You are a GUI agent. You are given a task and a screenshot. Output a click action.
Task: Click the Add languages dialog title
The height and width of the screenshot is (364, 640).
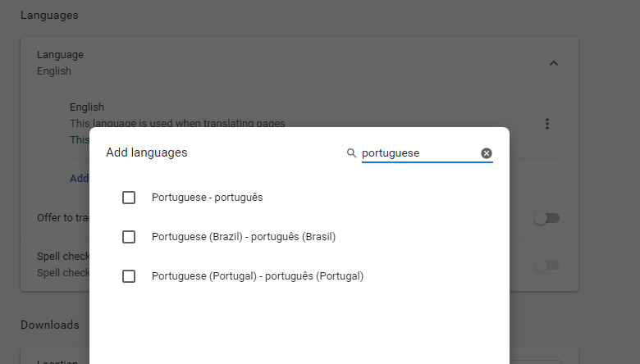tap(147, 152)
